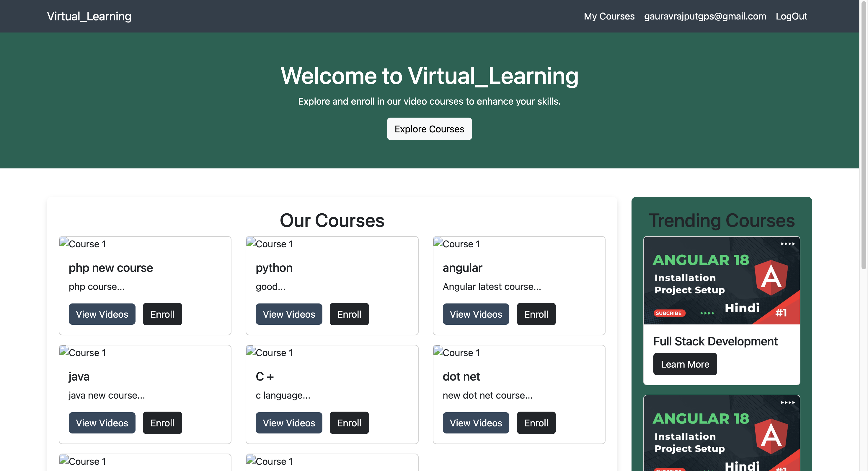View Videos for php new course
Viewport: 868px width, 471px height.
pos(102,314)
